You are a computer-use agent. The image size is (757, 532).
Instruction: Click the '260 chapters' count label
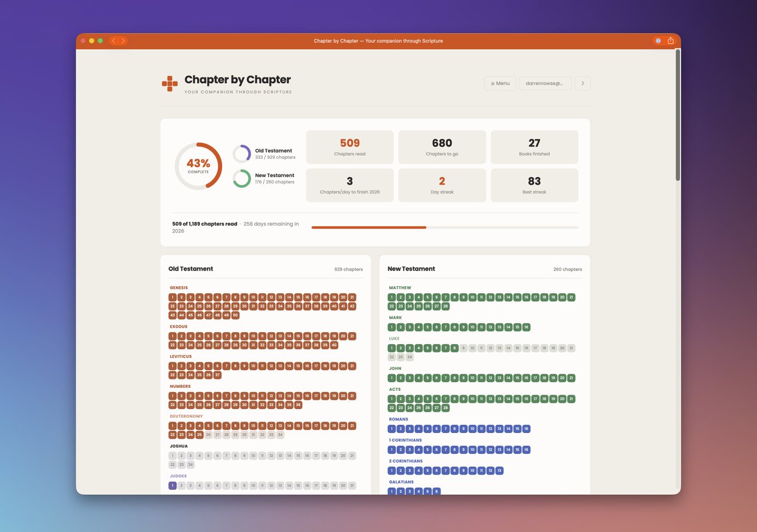(x=568, y=269)
